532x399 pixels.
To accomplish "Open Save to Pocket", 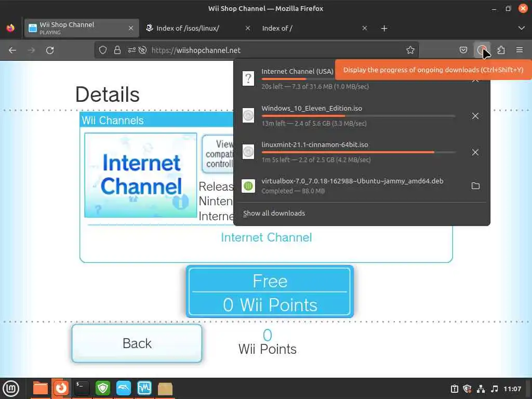I will 463,50.
